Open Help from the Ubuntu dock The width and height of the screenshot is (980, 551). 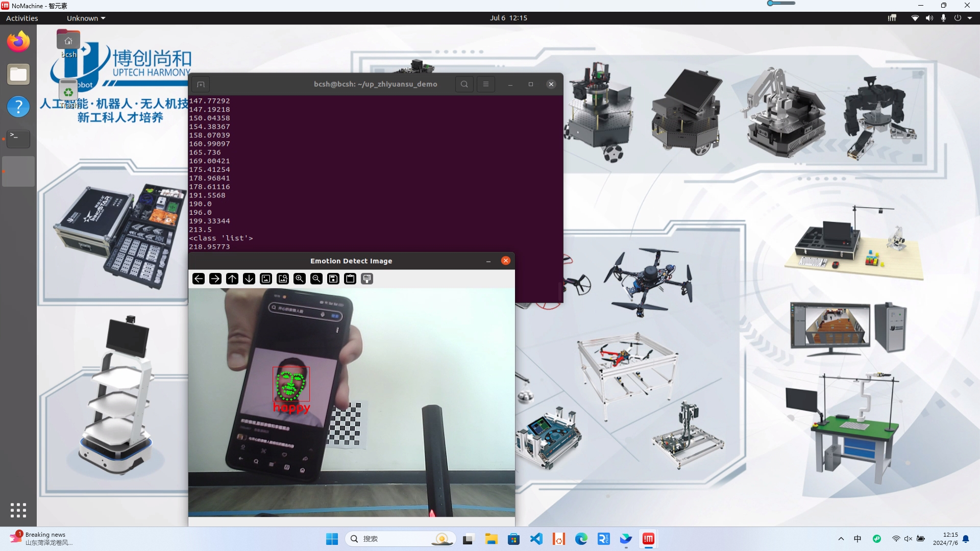coord(18,107)
